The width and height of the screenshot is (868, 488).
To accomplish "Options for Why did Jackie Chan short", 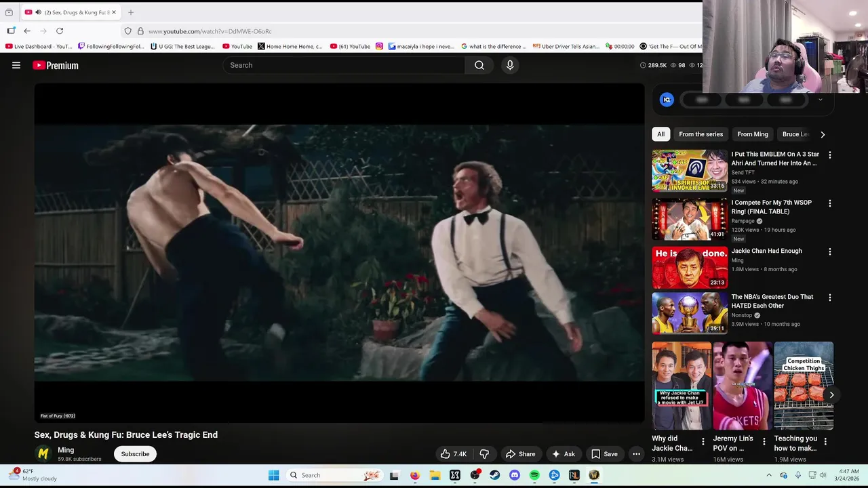I will tap(703, 442).
